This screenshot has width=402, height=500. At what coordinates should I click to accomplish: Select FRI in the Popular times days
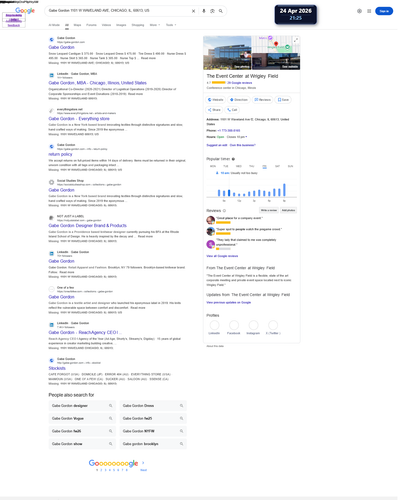click(x=264, y=166)
